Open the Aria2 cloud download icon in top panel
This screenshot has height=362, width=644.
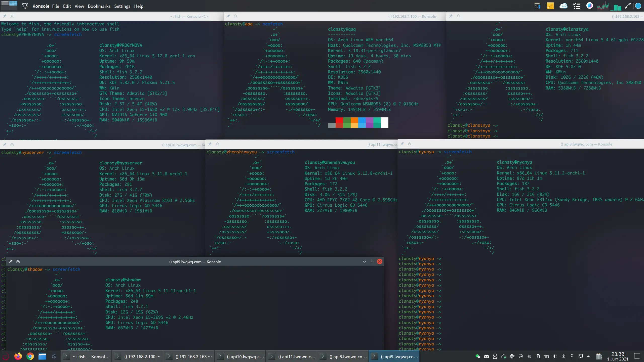pos(563,6)
